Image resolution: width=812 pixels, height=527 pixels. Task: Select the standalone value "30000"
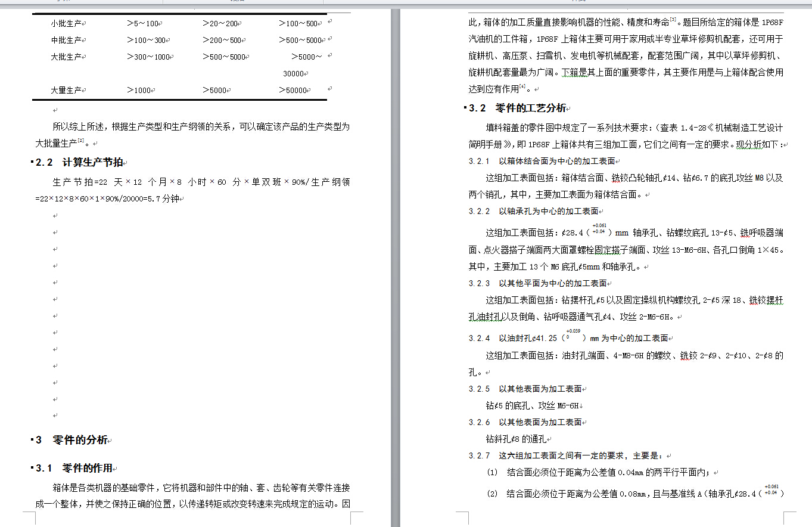[295, 74]
